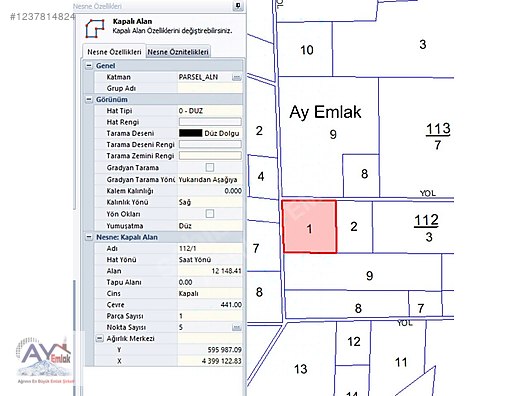This screenshot has width=528, height=396.
Task: Click the Grup Adı input field
Action: 210,88
